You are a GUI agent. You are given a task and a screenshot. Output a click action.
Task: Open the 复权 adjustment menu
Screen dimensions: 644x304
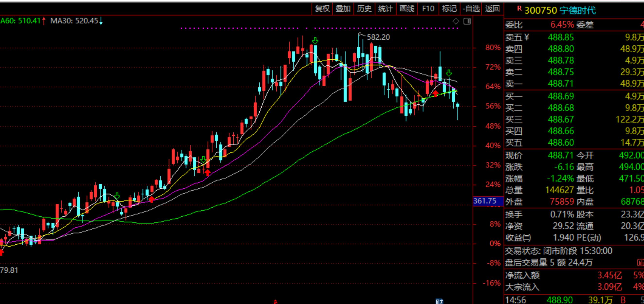(322, 9)
